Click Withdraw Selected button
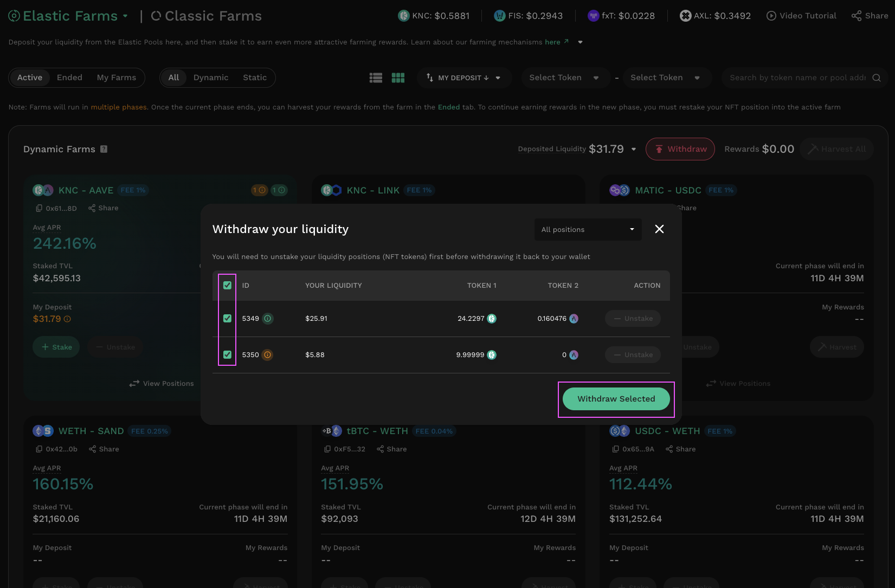895x588 pixels. coord(616,399)
